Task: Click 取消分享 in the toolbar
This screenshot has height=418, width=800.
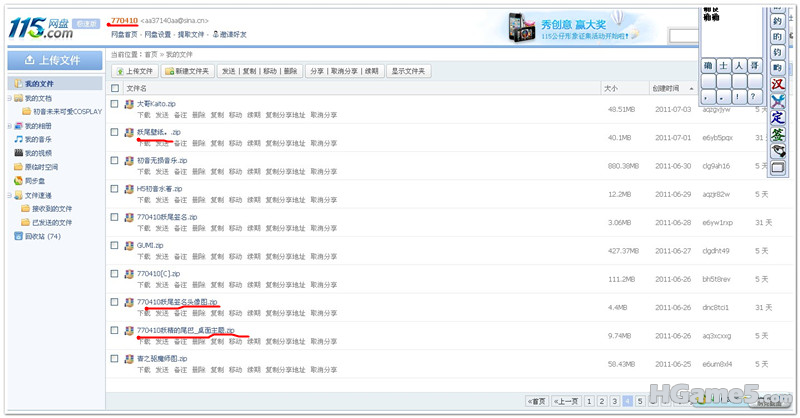Action: [x=344, y=71]
